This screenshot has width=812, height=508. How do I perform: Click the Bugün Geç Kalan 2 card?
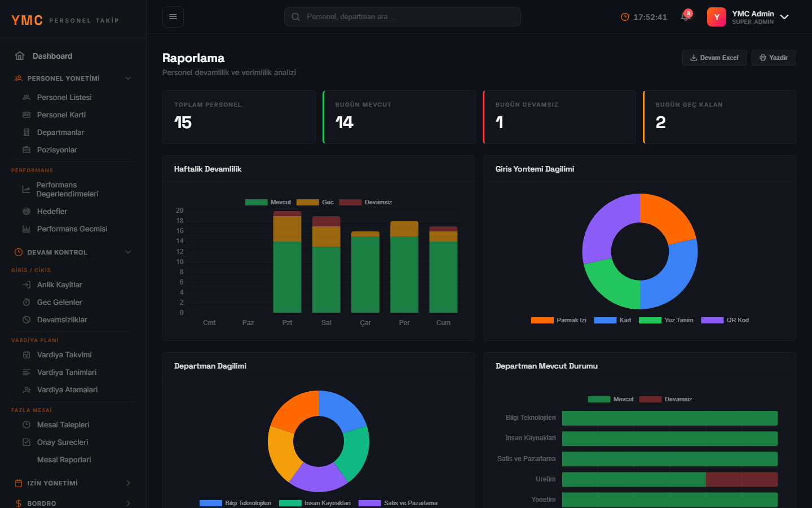[x=720, y=117]
